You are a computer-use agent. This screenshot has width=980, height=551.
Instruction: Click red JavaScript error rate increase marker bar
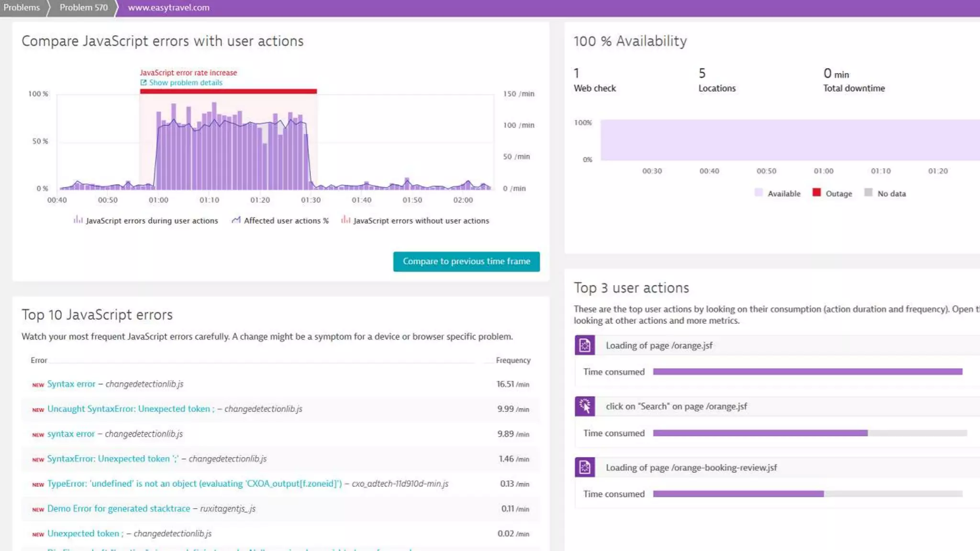[x=228, y=91]
